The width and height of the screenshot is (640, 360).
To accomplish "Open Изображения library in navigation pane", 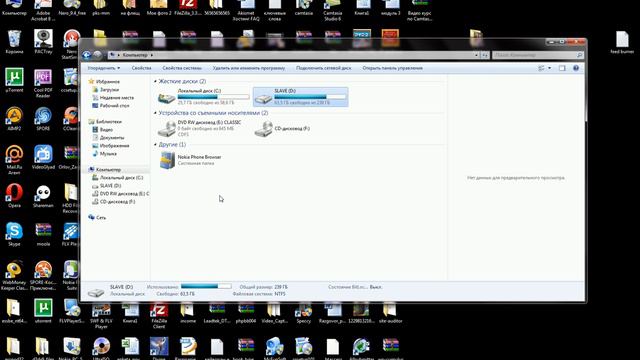I will [x=114, y=146].
